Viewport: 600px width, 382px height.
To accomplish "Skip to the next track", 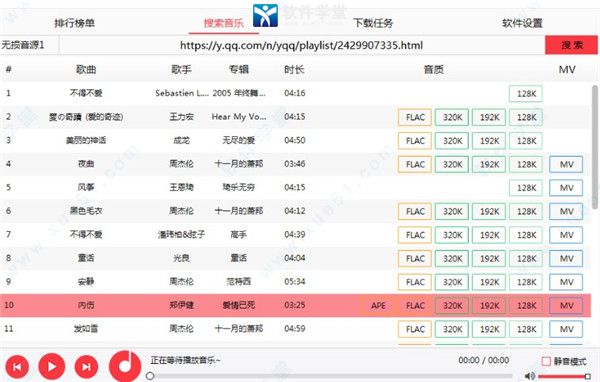I will pyautogui.click(x=86, y=367).
